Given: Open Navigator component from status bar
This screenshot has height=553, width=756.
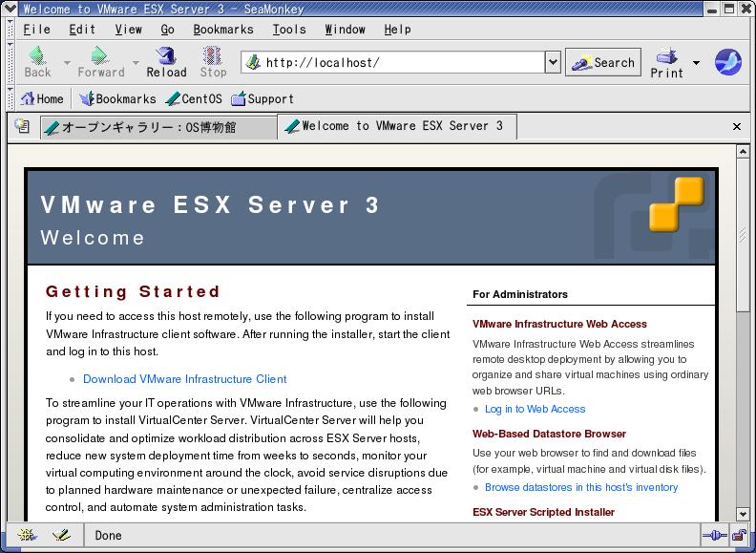Looking at the screenshot, I should point(27,535).
